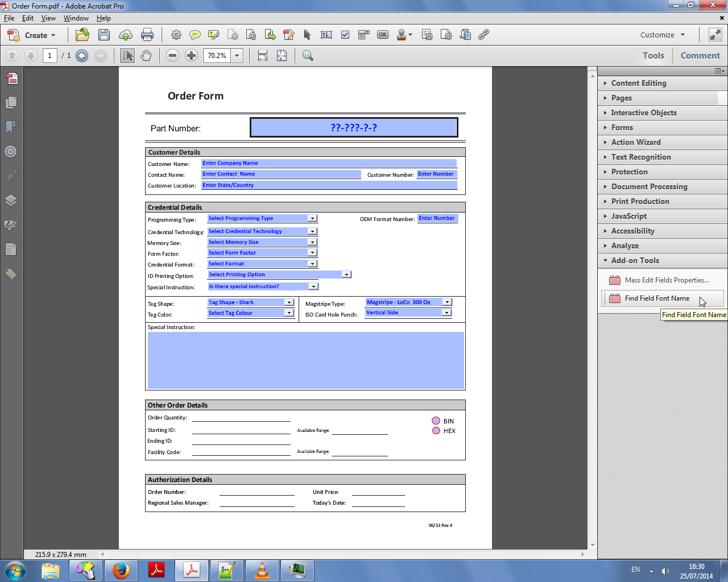728x582 pixels.
Task: Click the Save floppy disk icon
Action: click(x=104, y=35)
